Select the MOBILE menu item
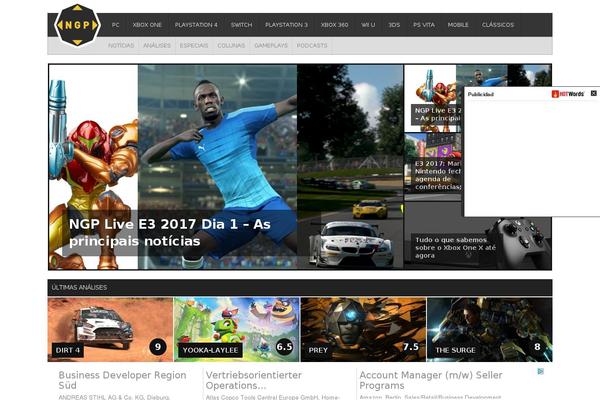This screenshot has width=600, height=400. 458,25
